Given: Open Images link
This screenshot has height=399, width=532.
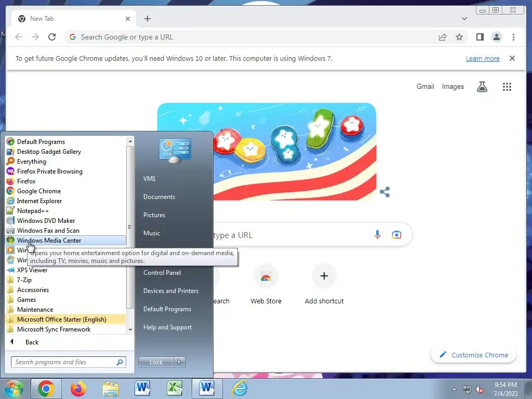Looking at the screenshot, I should [x=453, y=87].
